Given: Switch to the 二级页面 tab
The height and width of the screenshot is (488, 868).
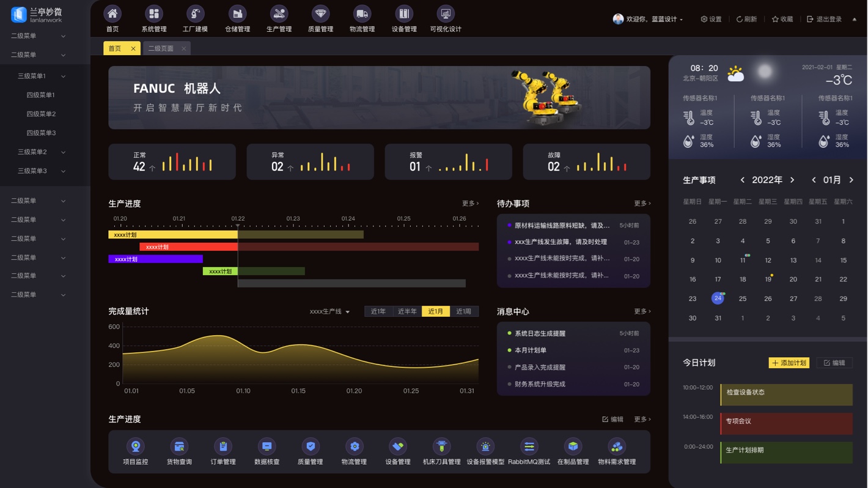Looking at the screenshot, I should pos(161,48).
